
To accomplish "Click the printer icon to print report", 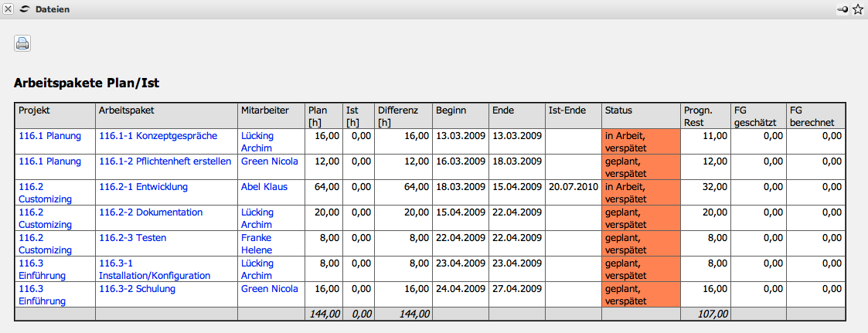I will coord(22,43).
